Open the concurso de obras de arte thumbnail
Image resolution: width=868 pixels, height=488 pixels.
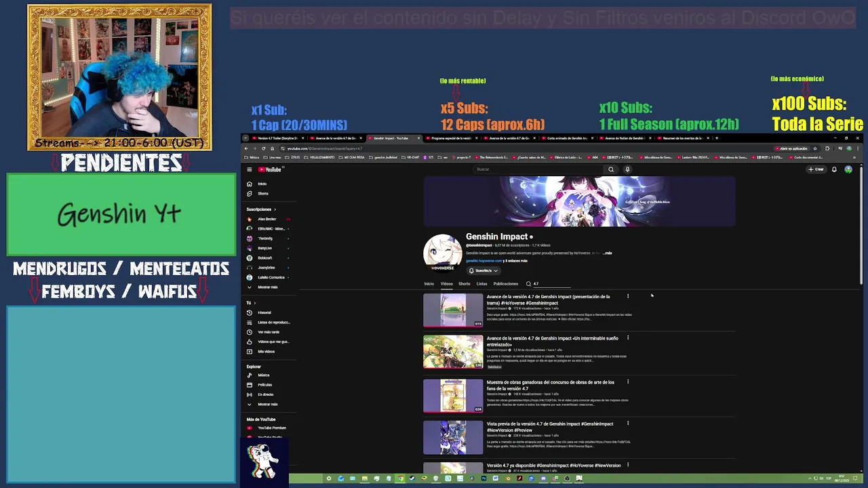pyautogui.click(x=453, y=395)
